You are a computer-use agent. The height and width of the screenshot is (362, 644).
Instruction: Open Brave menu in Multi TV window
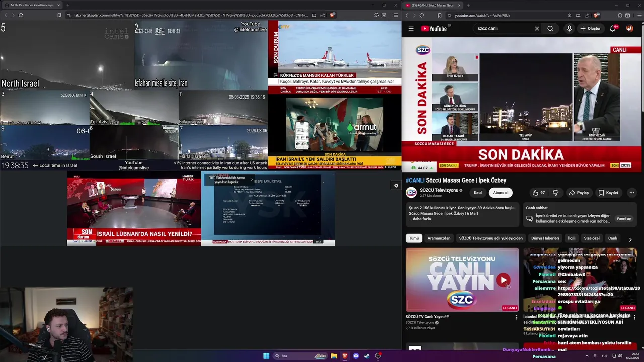pos(396,15)
